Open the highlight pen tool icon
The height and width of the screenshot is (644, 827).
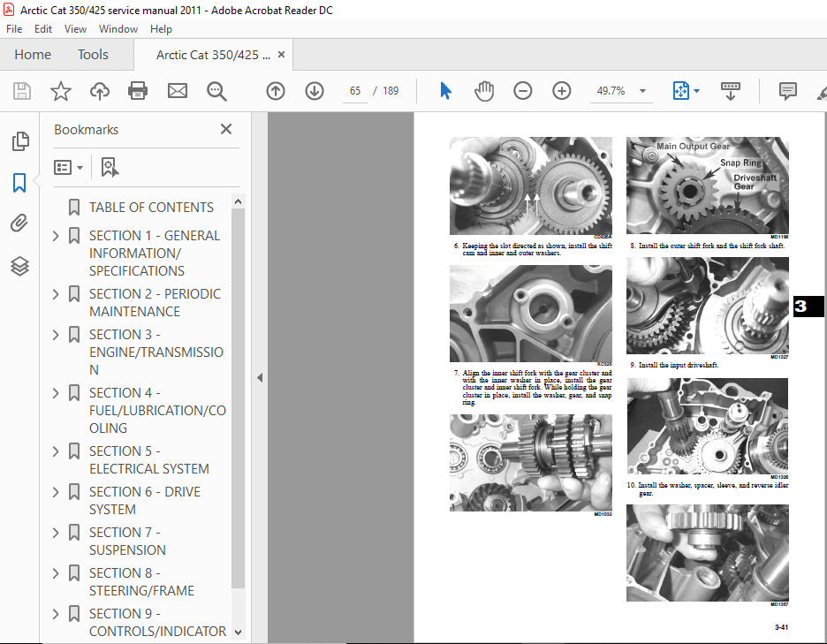pos(821,92)
